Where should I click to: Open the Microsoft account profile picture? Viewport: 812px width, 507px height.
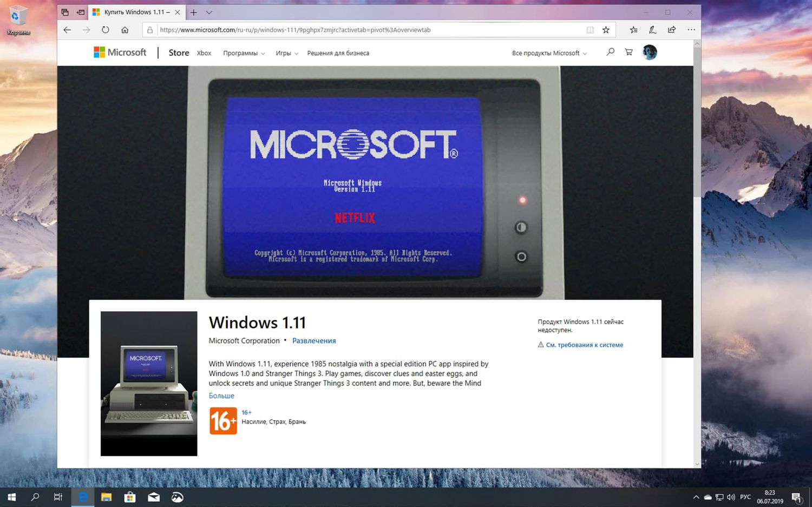click(x=649, y=52)
